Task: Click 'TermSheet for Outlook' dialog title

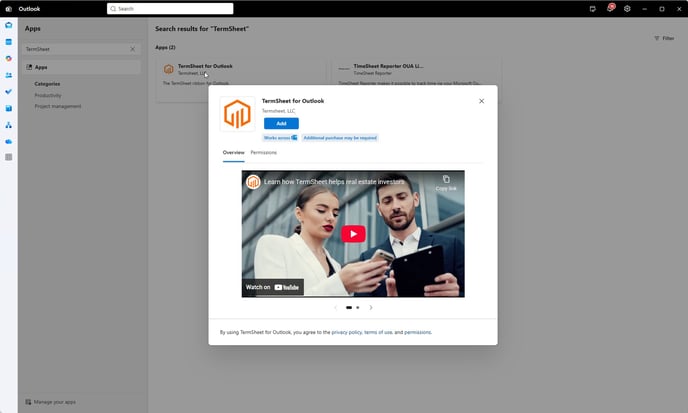Action: click(293, 101)
